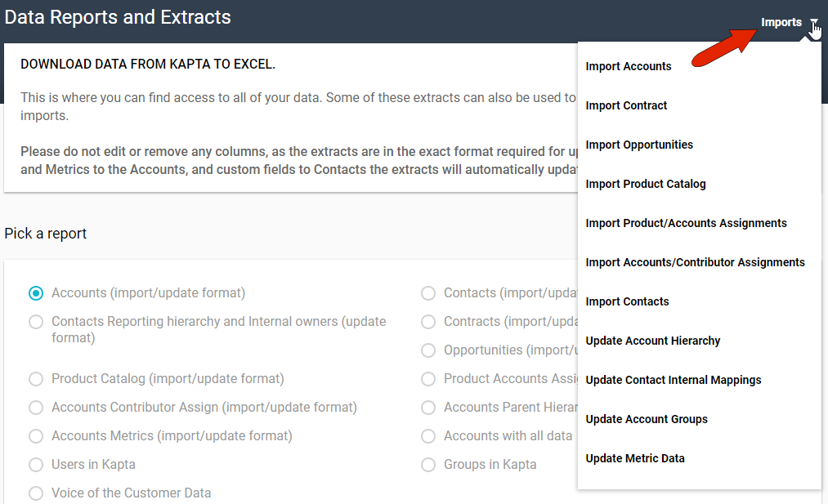Image resolution: width=828 pixels, height=504 pixels.
Task: Select Import Product/Accounts Assignments
Action: pyautogui.click(x=687, y=223)
